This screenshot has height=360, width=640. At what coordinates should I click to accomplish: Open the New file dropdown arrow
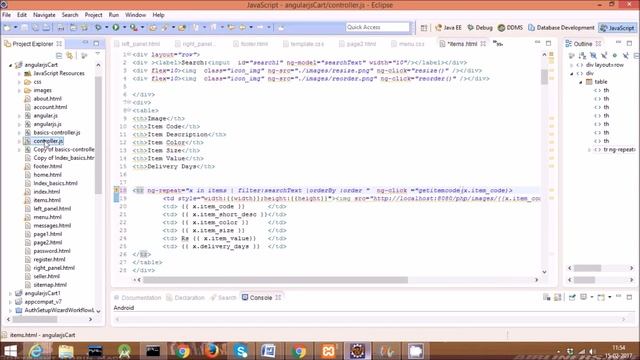[x=16, y=27]
